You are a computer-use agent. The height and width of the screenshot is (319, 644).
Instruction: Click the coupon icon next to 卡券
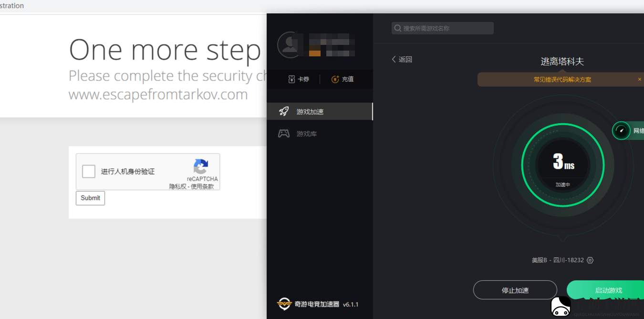(x=291, y=79)
